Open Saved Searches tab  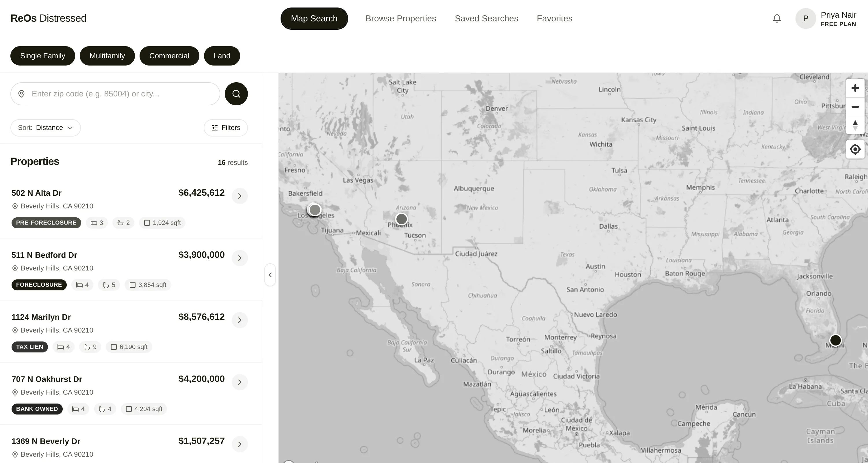(486, 18)
